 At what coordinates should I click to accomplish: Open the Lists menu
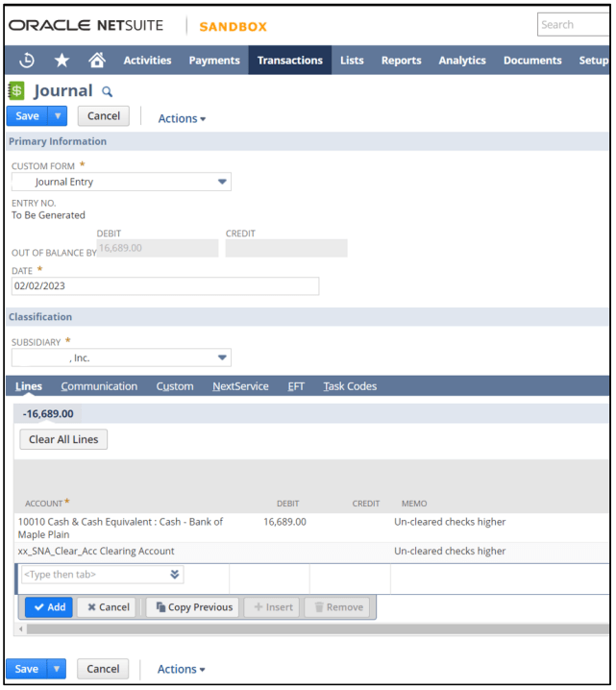352,61
